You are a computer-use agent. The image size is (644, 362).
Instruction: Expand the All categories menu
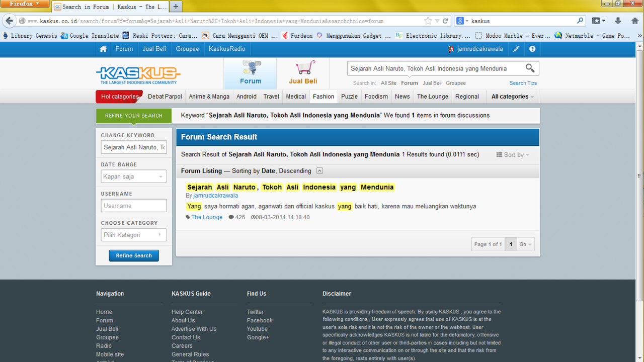coord(512,97)
